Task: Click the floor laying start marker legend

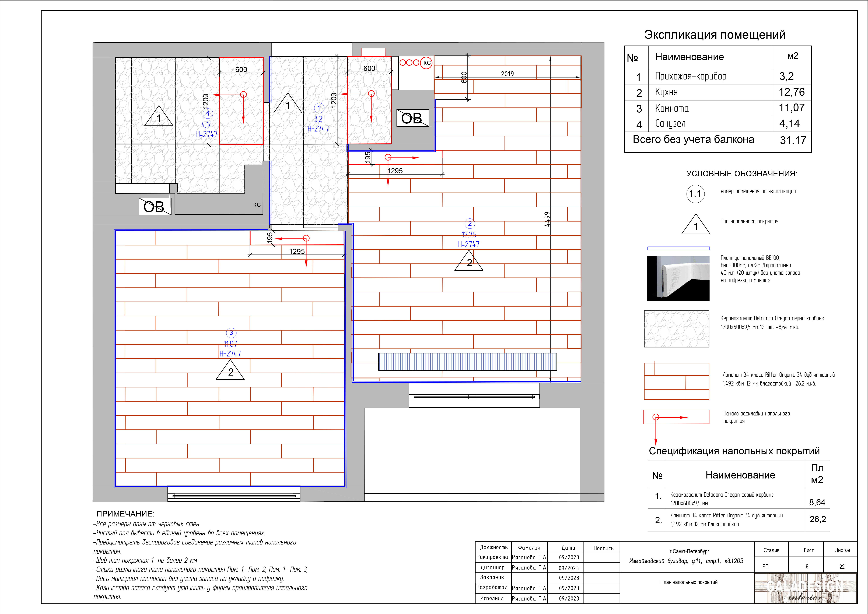Action: [x=676, y=417]
